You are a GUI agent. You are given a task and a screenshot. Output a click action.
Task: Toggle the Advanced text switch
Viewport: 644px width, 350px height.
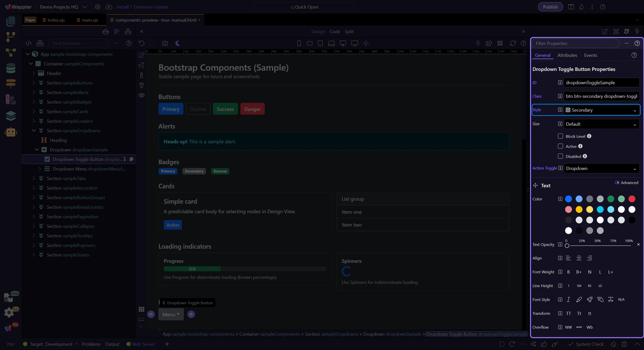pyautogui.click(x=617, y=183)
